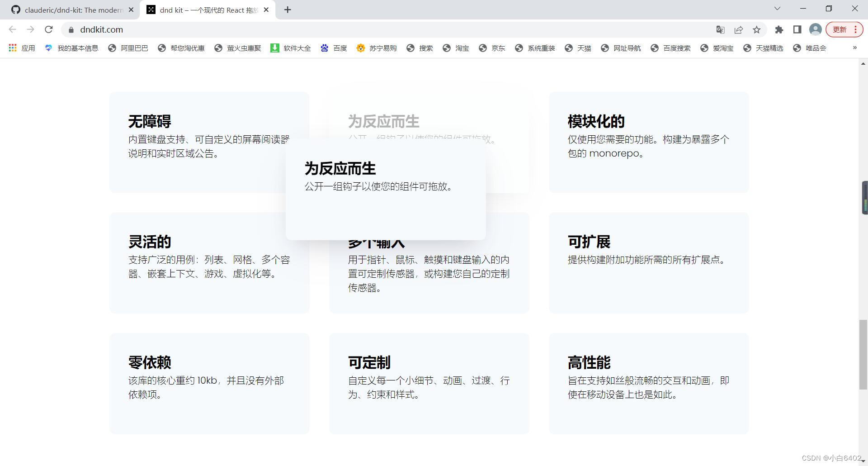
Task: Open the extensions puzzle icon
Action: tap(779, 30)
